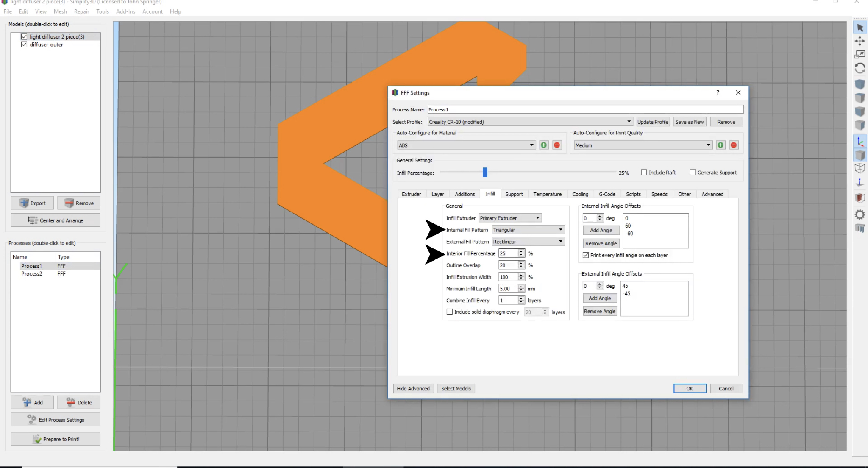868x468 pixels.
Task: Open the cross section view tool
Action: (860, 198)
